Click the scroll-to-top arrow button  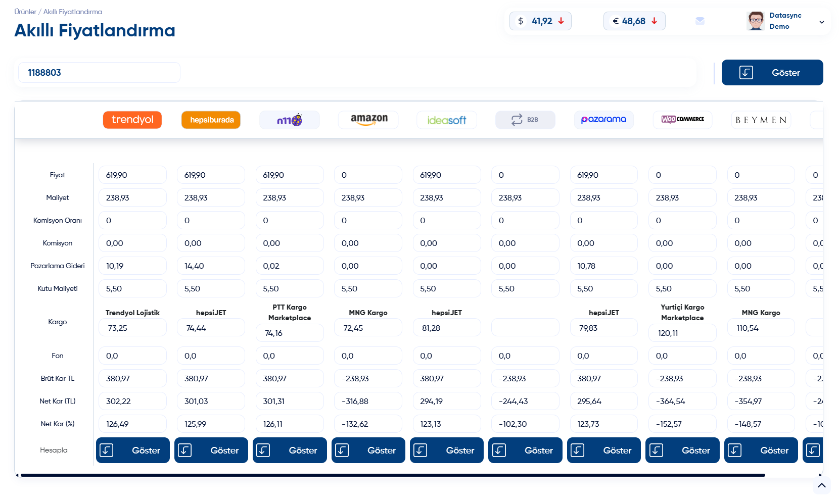click(x=822, y=486)
